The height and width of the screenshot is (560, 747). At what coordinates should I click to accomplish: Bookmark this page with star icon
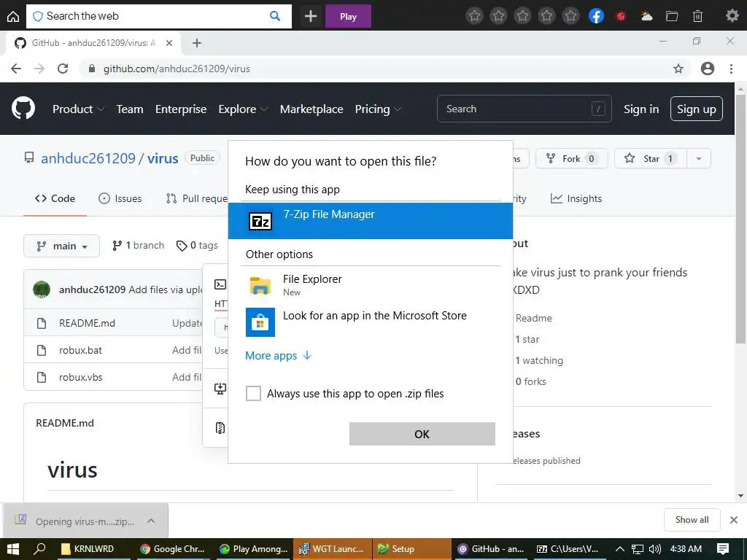point(678,69)
